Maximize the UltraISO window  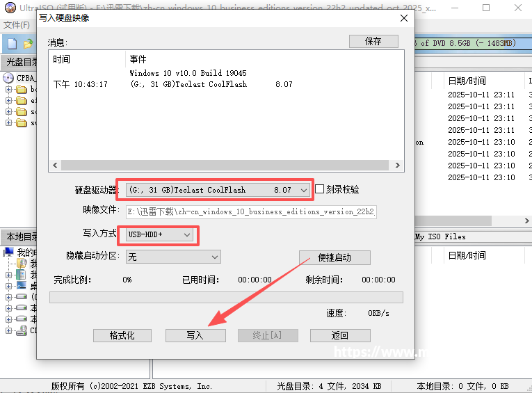[486, 8]
